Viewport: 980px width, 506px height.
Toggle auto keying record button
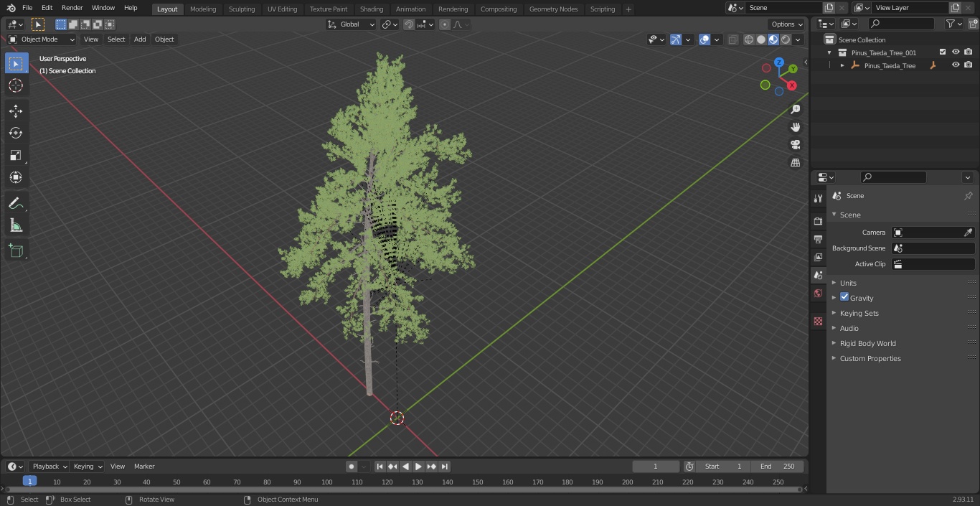click(352, 467)
